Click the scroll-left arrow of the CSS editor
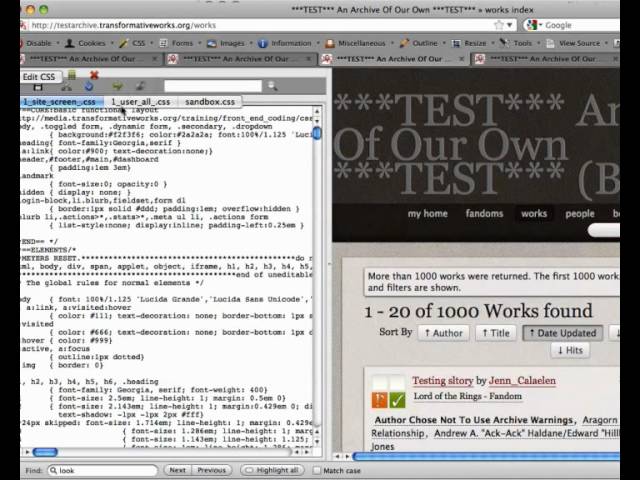640x480 pixels. coord(297,452)
